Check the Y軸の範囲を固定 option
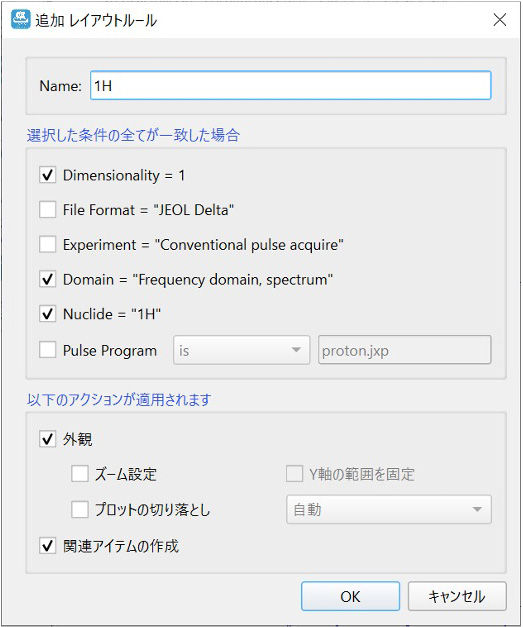This screenshot has height=627, width=523. [x=294, y=474]
